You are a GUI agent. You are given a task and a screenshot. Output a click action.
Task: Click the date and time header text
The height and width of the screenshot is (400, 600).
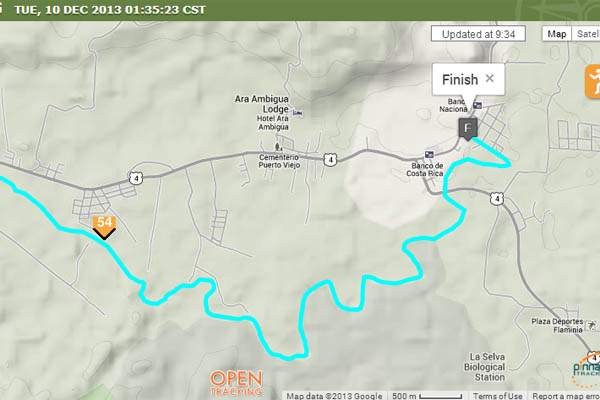click(x=110, y=10)
